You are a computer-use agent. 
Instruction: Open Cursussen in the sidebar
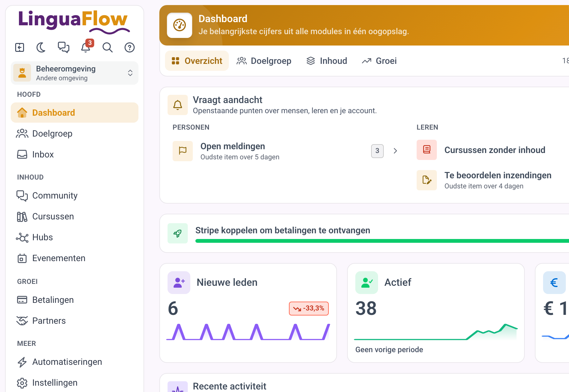click(x=75, y=216)
